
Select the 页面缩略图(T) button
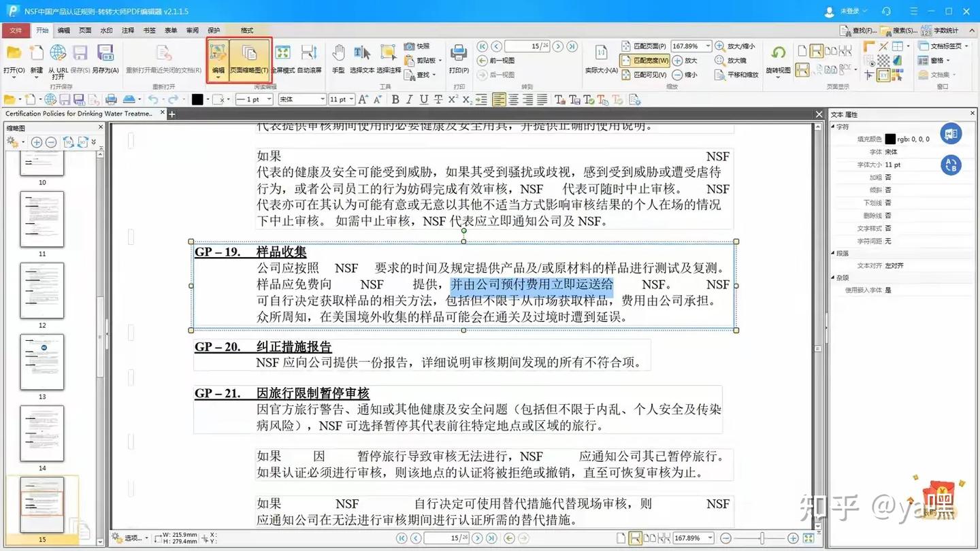[x=250, y=59]
